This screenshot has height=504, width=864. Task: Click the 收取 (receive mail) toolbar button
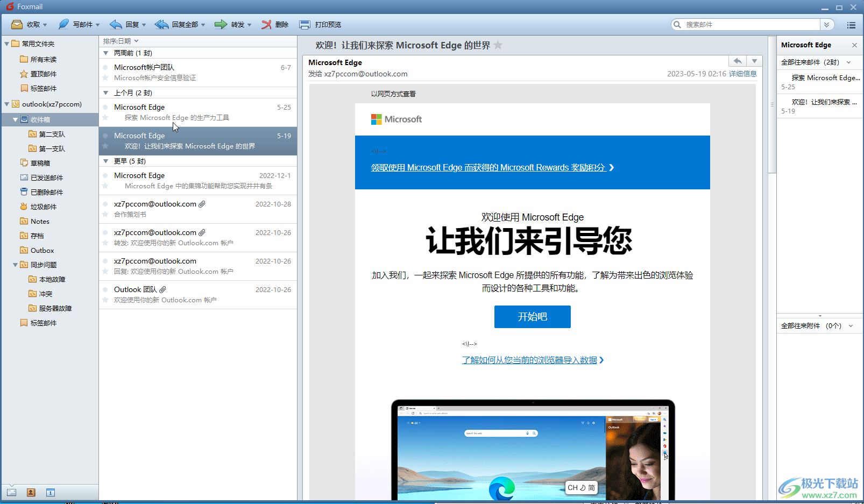(25, 25)
